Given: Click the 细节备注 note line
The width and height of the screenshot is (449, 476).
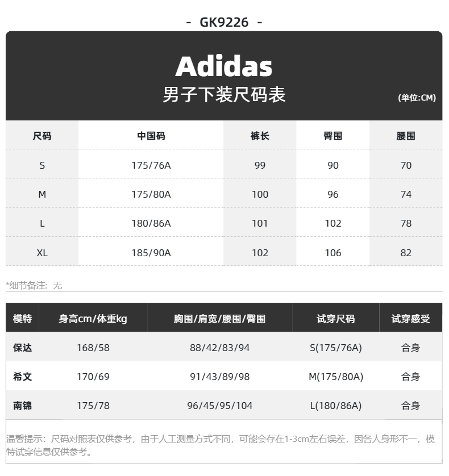Looking at the screenshot, I should [34, 286].
